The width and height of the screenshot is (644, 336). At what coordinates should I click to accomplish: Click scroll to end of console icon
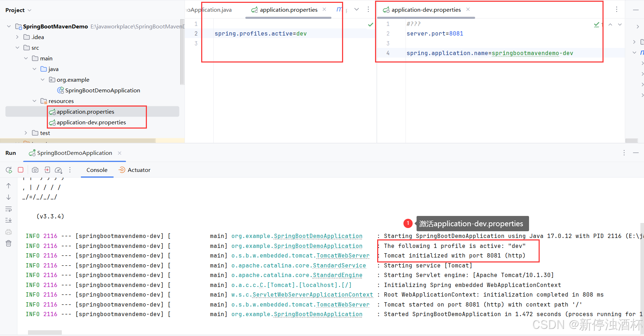tap(9, 220)
